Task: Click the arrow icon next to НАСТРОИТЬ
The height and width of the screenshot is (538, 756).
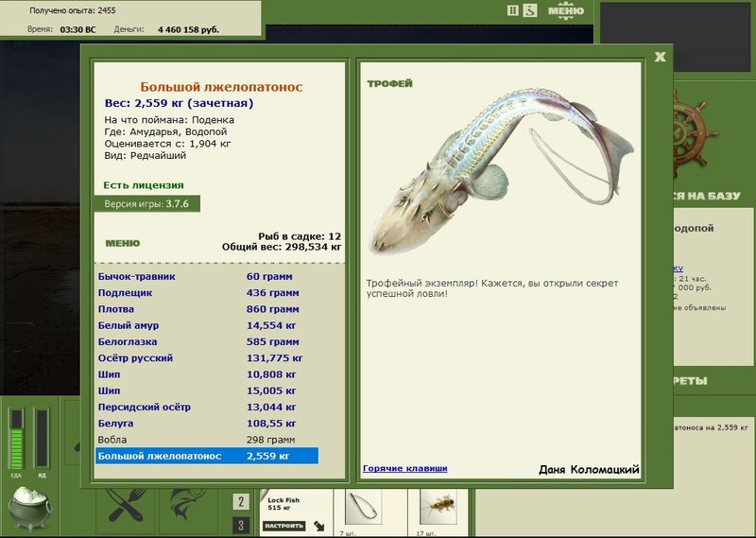Action: click(x=318, y=526)
